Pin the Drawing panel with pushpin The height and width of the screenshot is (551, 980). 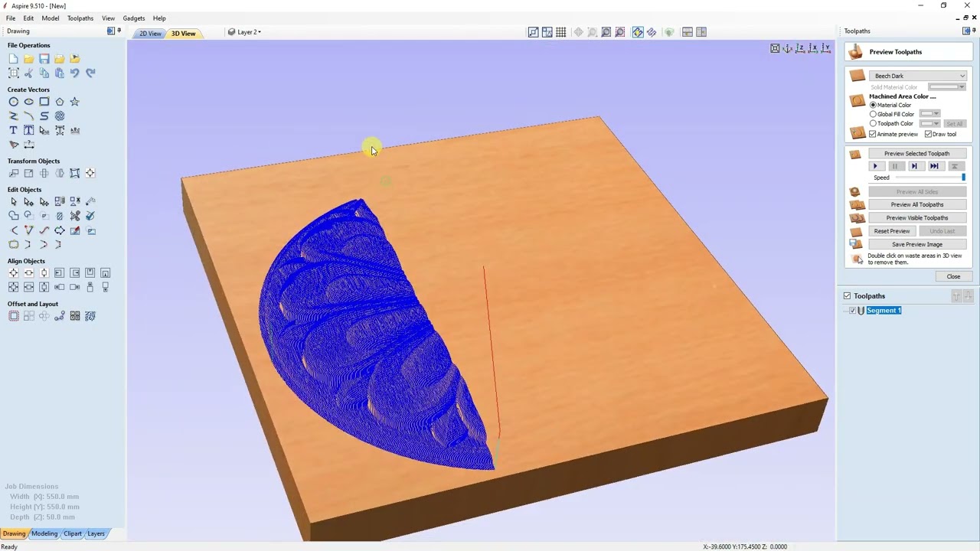(x=119, y=31)
